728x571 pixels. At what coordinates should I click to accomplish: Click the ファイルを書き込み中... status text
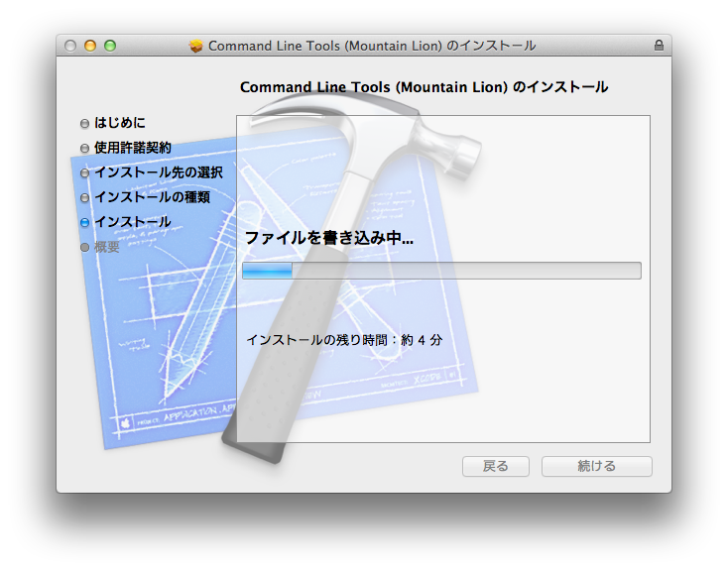pyautogui.click(x=328, y=238)
